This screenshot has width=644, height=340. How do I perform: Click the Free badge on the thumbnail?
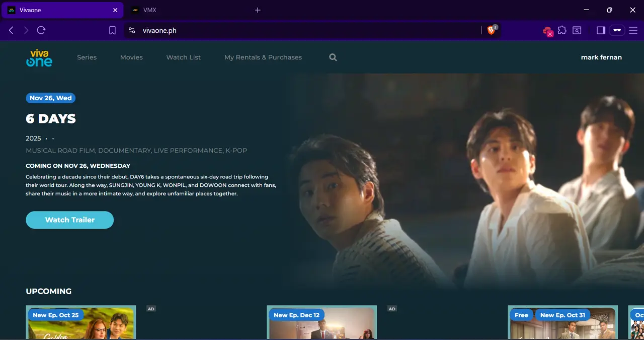click(522, 315)
